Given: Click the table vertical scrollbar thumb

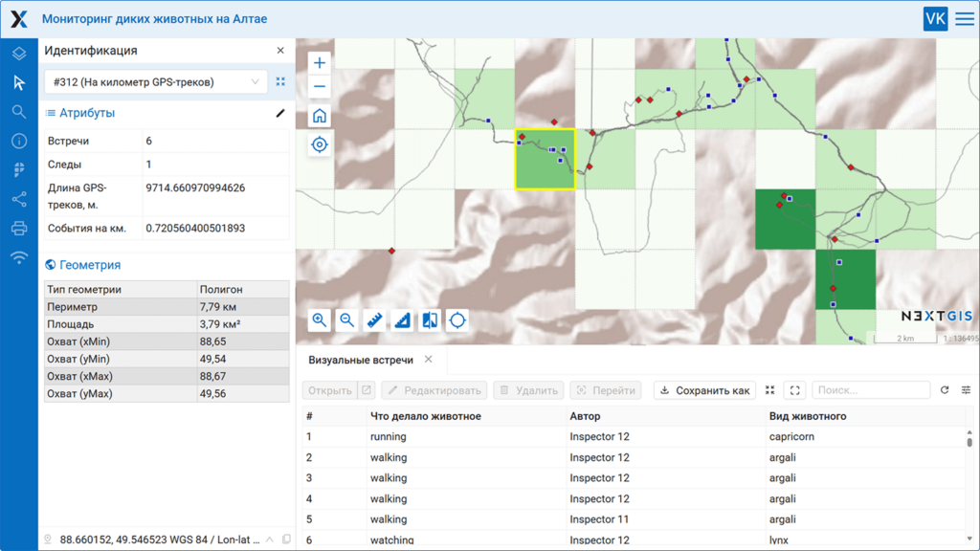Looking at the screenshot, I should pos(969,442).
